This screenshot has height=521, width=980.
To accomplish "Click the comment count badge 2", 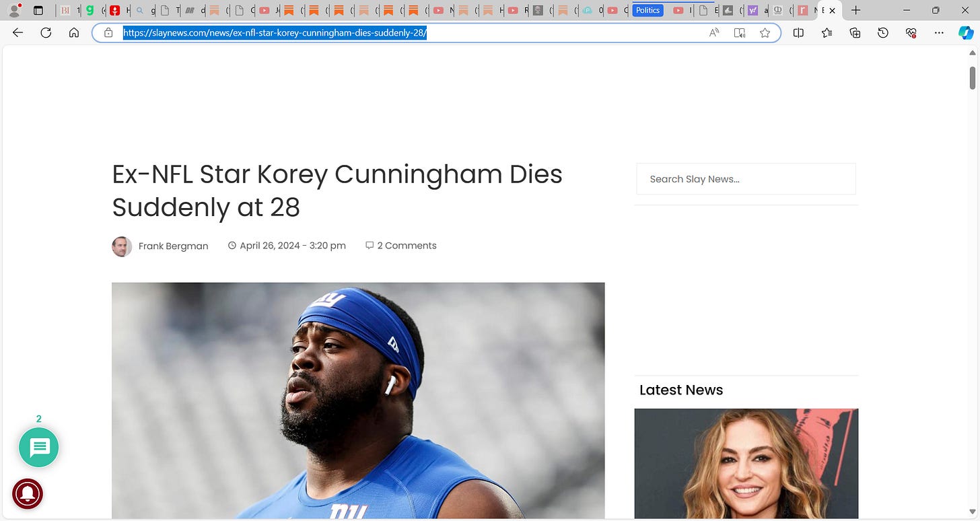I will [38, 419].
